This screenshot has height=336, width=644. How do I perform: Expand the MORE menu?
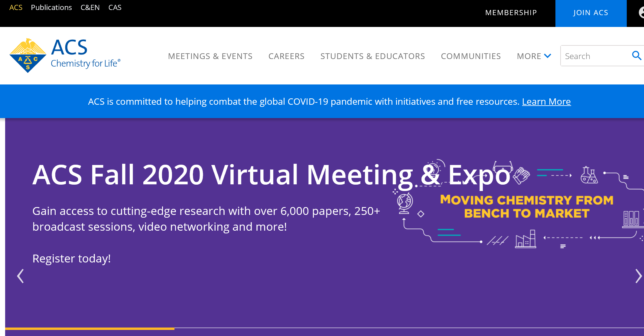point(534,56)
